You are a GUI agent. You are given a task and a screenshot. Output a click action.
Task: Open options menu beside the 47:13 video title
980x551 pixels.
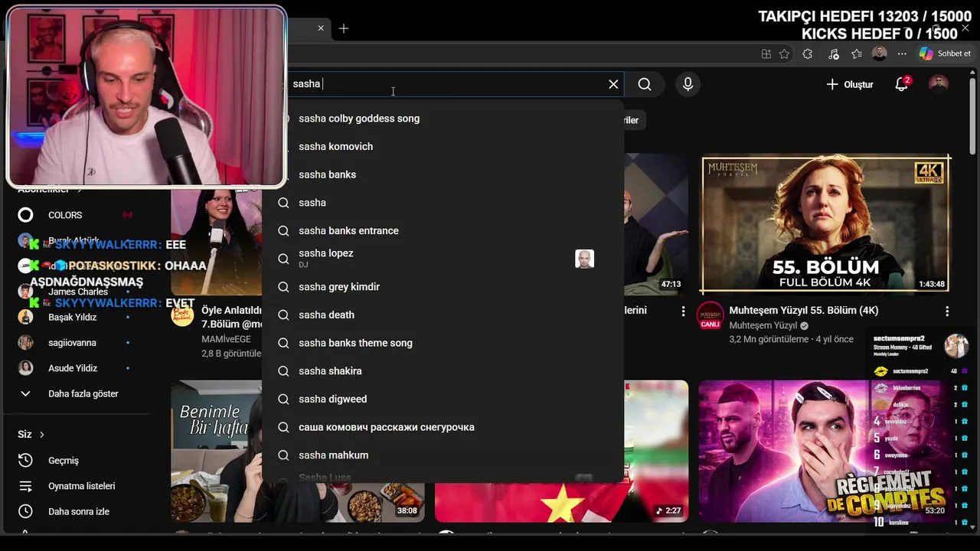tap(683, 311)
